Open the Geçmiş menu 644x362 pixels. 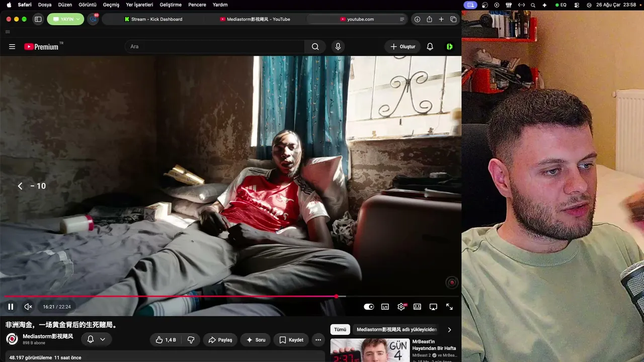click(x=111, y=5)
